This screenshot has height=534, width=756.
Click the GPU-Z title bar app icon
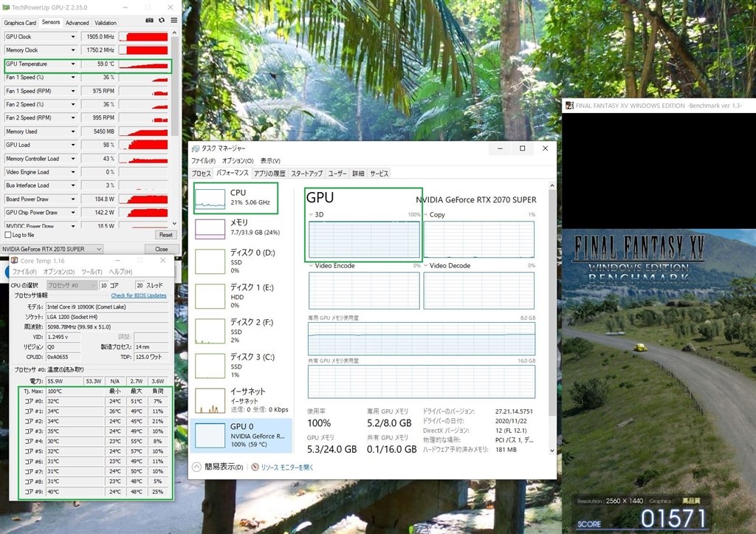click(x=6, y=7)
